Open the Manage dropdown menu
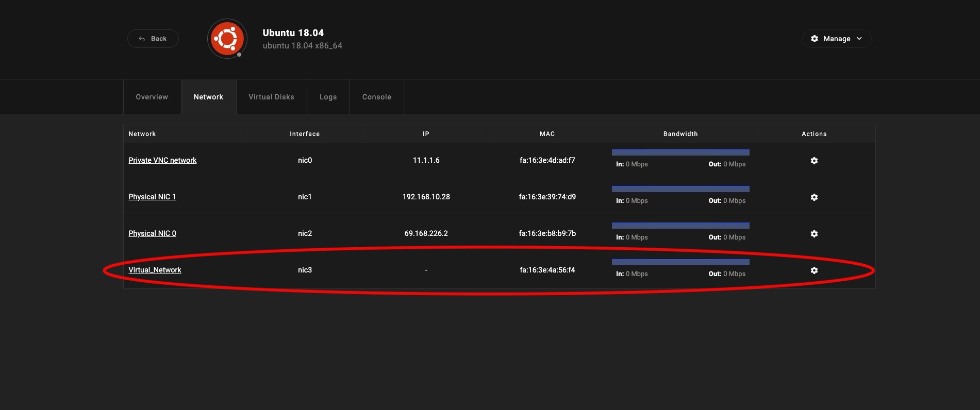Viewport: 980px width, 410px height. pyautogui.click(x=837, y=39)
